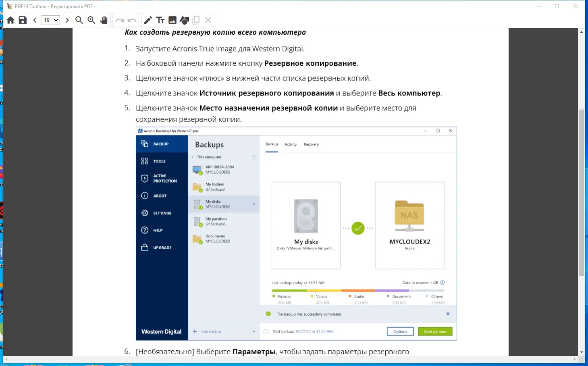Click the Last backup today at 11:53 AM text

point(298,283)
